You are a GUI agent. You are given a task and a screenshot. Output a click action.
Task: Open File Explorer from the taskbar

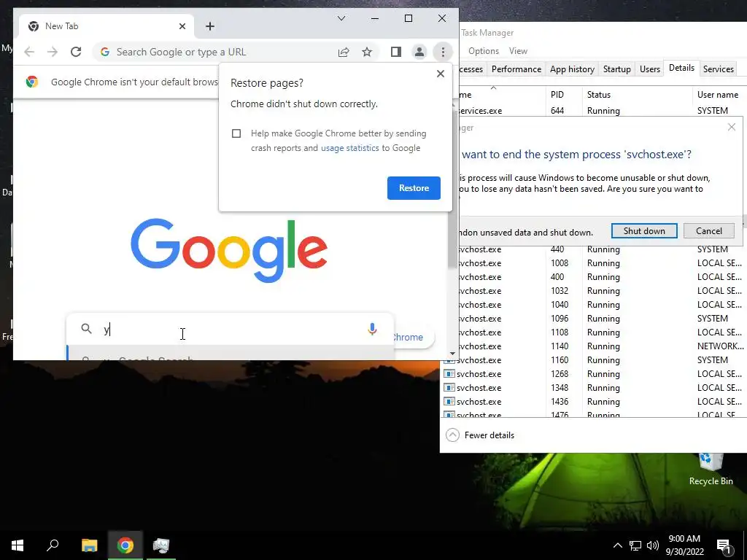pos(90,545)
